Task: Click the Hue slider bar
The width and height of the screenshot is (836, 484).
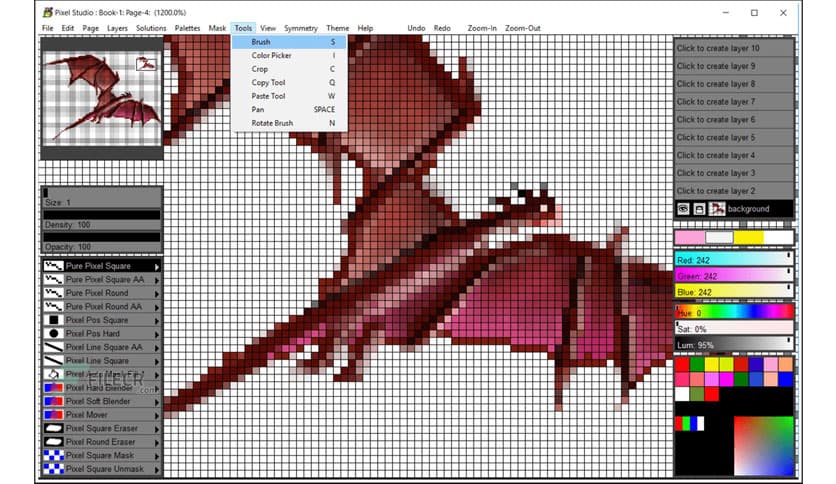Action: (x=734, y=312)
